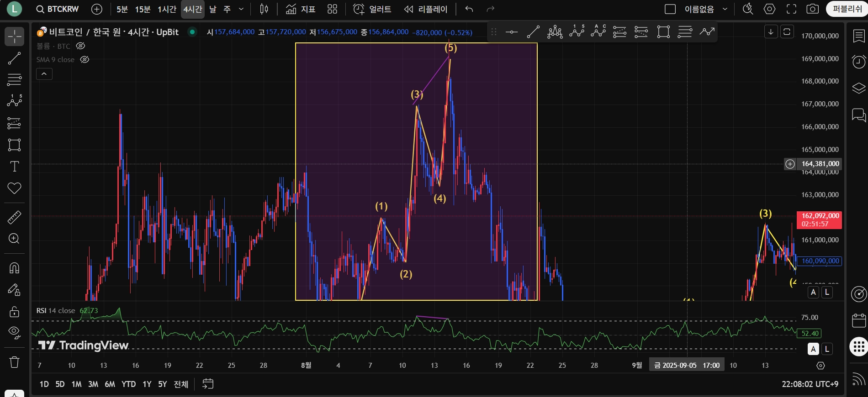Switch to the 1시간 timeframe
Screen dimensions: 868x397
click(x=167, y=9)
